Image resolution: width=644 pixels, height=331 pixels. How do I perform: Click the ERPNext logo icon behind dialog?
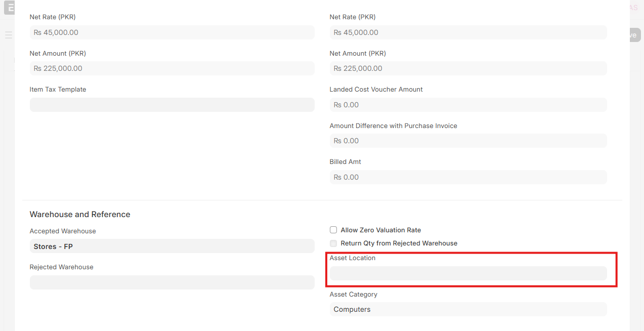[x=9, y=8]
